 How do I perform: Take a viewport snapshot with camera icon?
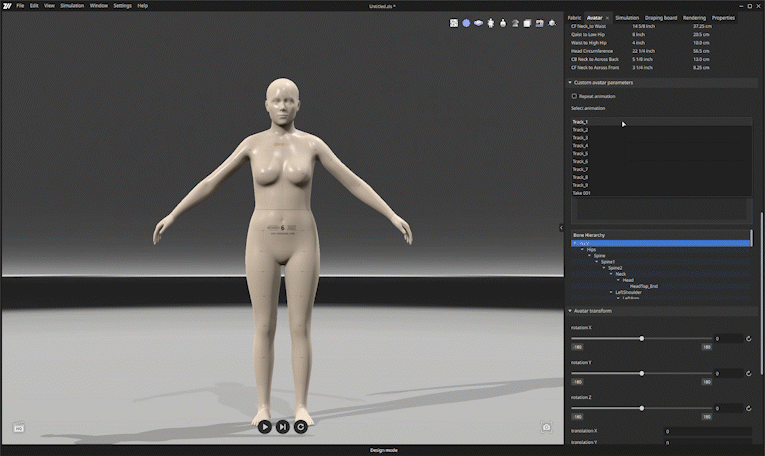546,427
